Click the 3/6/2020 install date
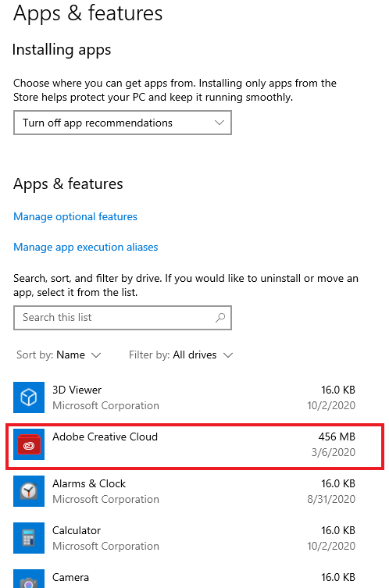 pos(334,452)
